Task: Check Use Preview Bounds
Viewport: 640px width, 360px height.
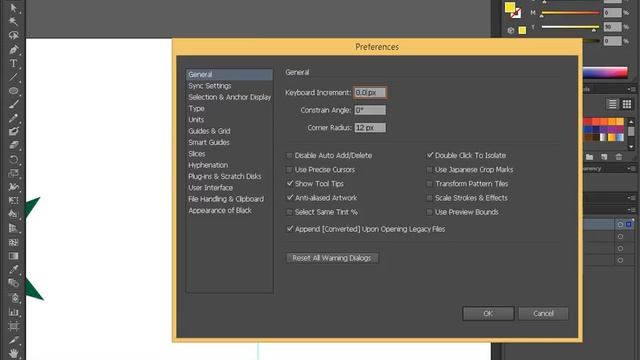Action: (x=429, y=212)
